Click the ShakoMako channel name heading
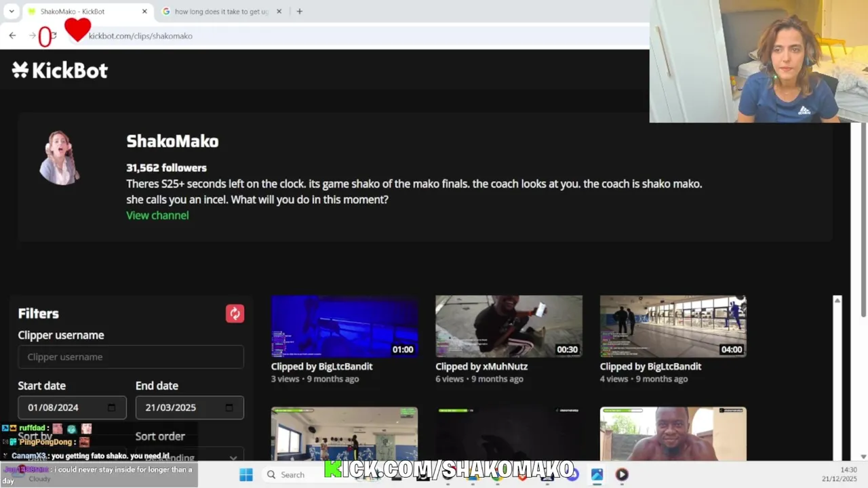 [x=172, y=141]
